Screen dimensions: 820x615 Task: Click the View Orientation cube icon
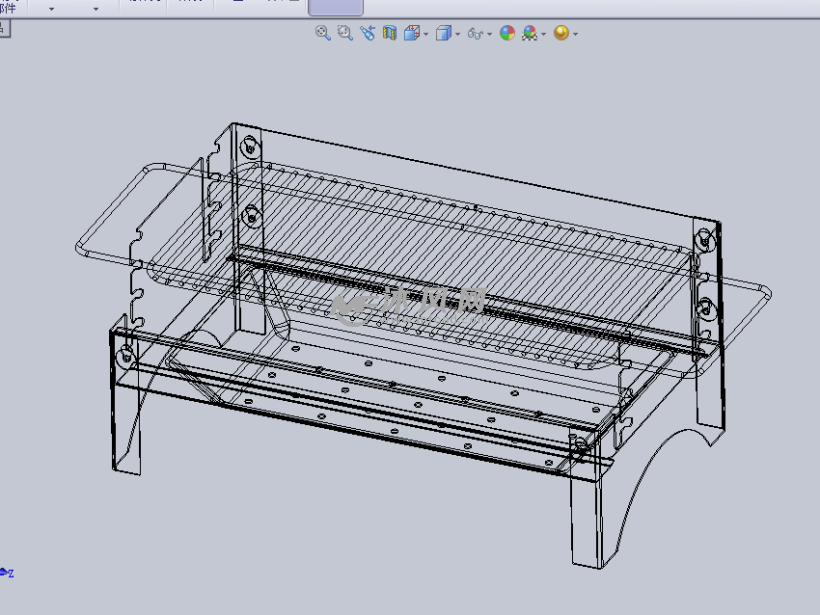click(411, 33)
